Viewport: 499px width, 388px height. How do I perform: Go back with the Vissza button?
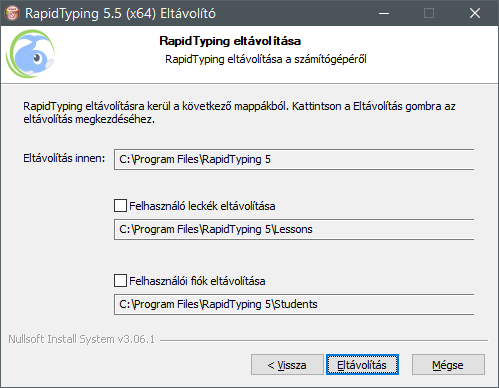[287, 365]
